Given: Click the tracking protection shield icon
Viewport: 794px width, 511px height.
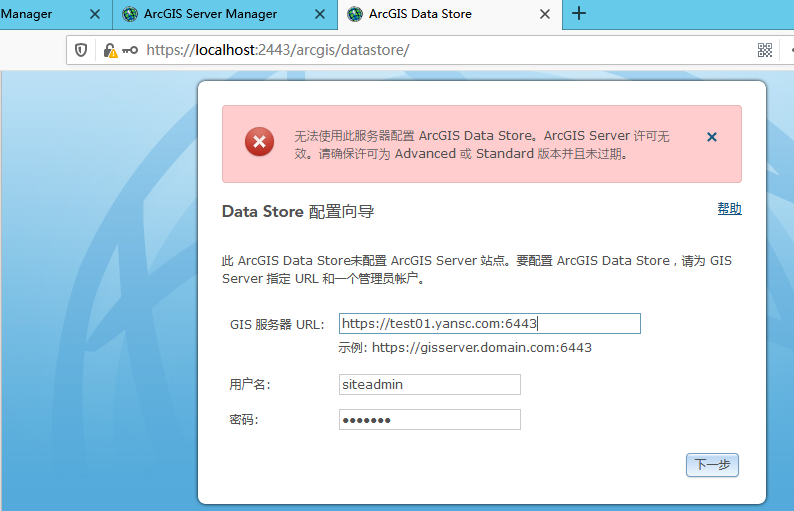Looking at the screenshot, I should point(81,50).
